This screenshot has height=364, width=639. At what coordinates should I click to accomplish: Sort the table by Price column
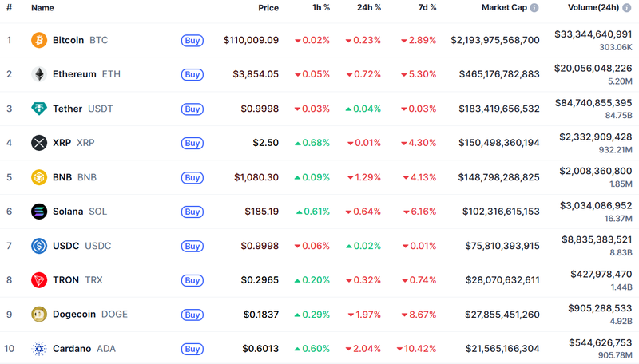(268, 8)
